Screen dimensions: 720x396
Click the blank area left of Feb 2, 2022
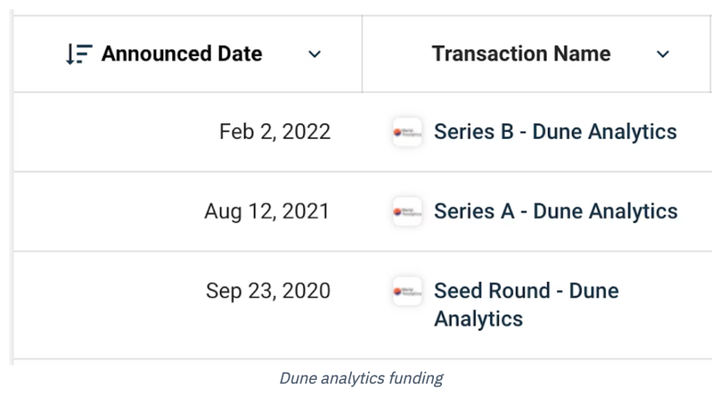[115, 132]
